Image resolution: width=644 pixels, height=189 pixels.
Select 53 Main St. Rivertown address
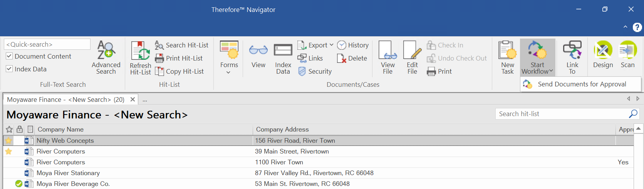coord(302,184)
